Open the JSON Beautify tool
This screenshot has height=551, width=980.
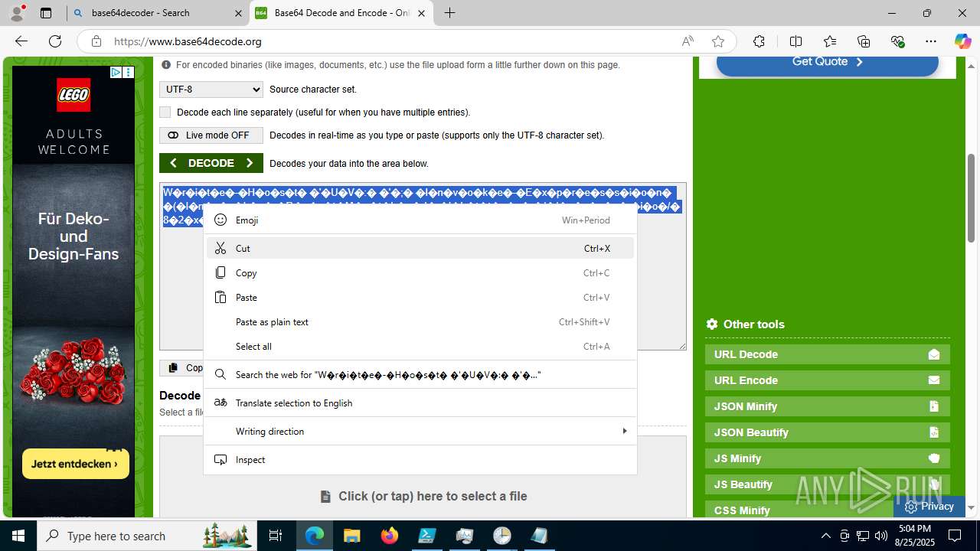click(828, 432)
